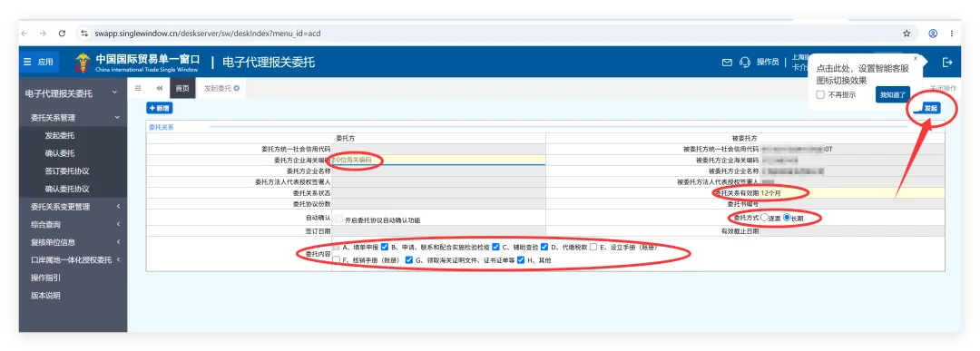
Task: Switch to the 首页 tab
Action: [181, 88]
